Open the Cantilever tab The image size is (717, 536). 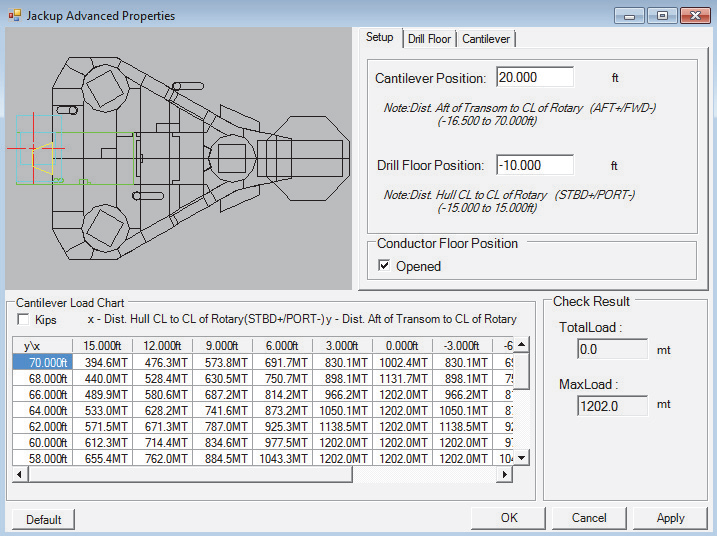coord(486,38)
